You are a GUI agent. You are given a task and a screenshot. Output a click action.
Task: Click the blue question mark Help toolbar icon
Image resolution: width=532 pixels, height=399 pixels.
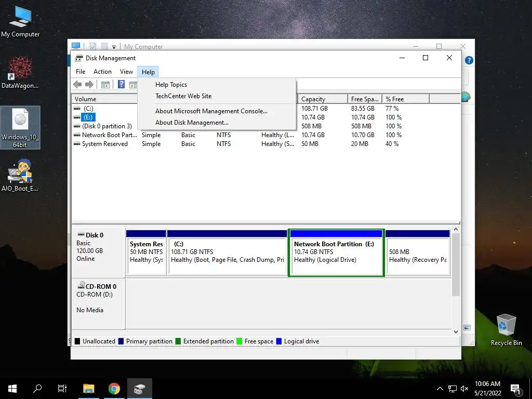tap(121, 84)
